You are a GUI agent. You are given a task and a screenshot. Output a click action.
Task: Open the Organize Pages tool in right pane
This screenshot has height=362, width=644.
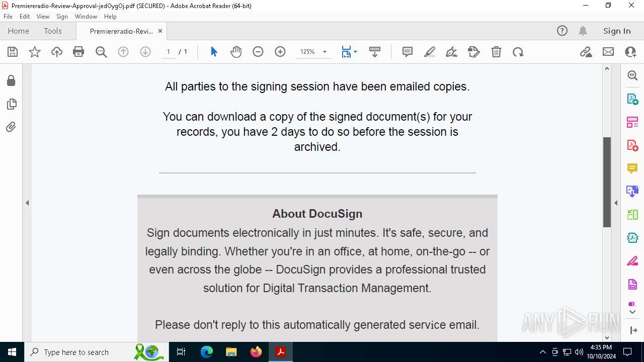click(632, 122)
